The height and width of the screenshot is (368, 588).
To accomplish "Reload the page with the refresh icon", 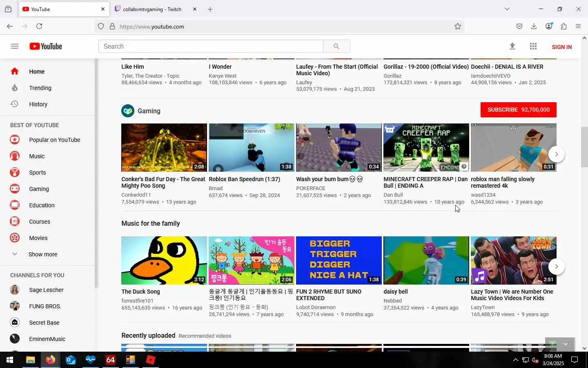I will click(39, 26).
